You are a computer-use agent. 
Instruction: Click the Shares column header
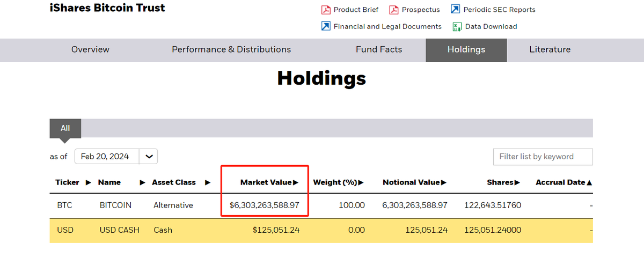[500, 182]
